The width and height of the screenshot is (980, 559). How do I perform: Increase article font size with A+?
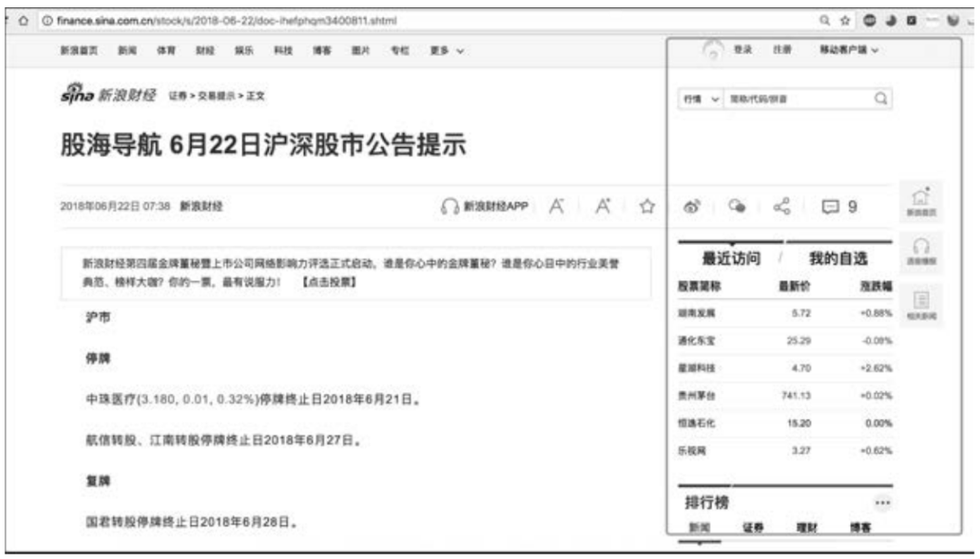(x=603, y=206)
